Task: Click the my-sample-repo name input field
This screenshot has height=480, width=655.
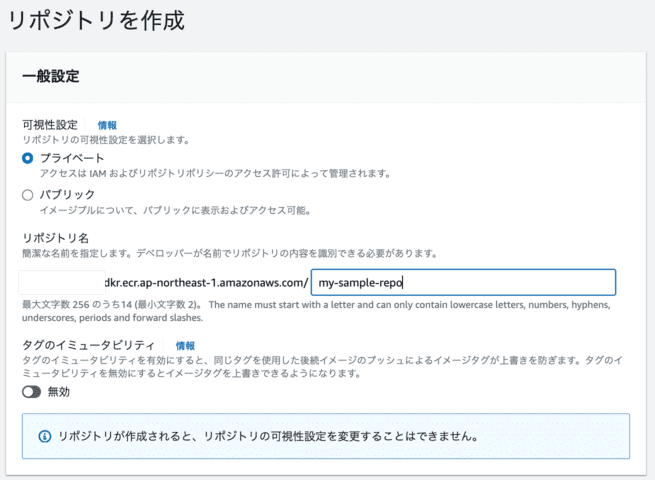Action: click(463, 283)
